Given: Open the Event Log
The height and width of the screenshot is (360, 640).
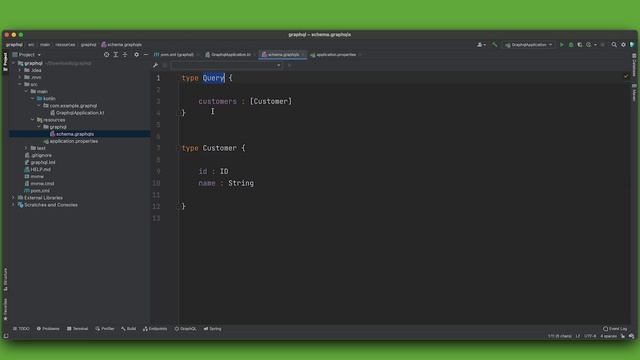Looking at the screenshot, I should pos(615,329).
